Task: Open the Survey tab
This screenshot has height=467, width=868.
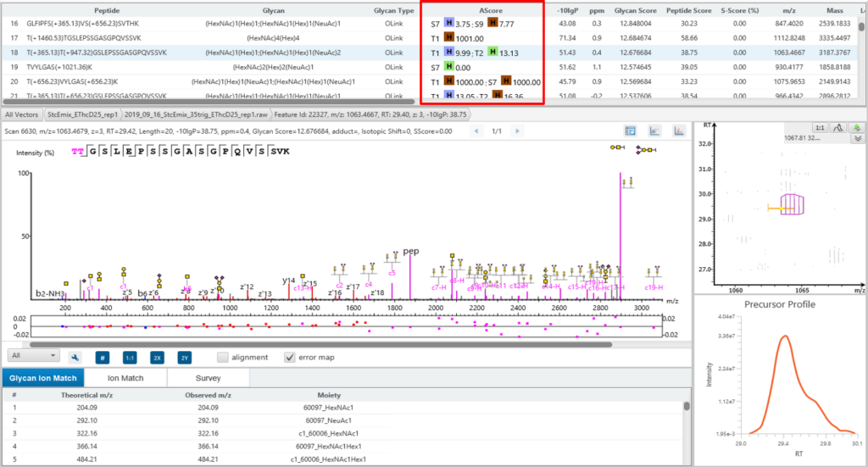Action: pyautogui.click(x=208, y=379)
